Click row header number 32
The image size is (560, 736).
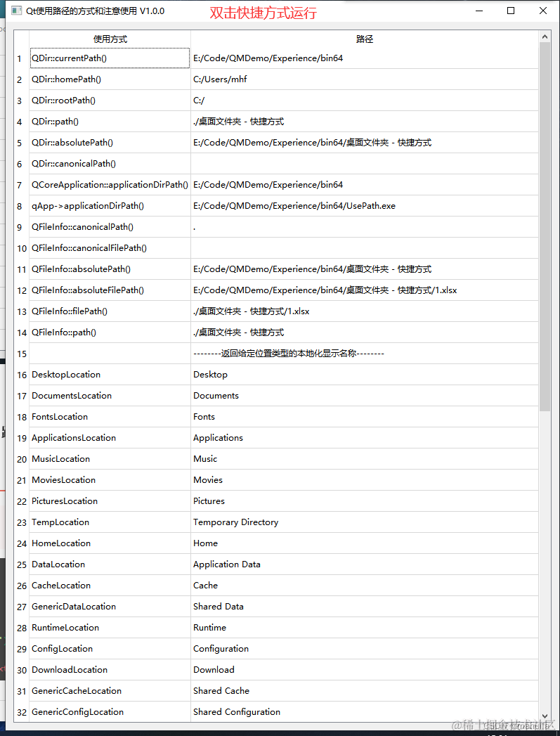point(22,711)
